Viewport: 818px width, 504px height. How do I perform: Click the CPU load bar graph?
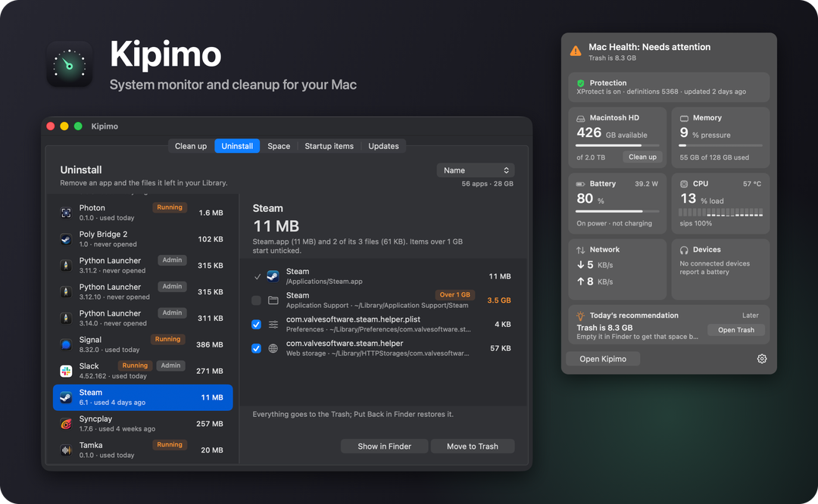[721, 212]
